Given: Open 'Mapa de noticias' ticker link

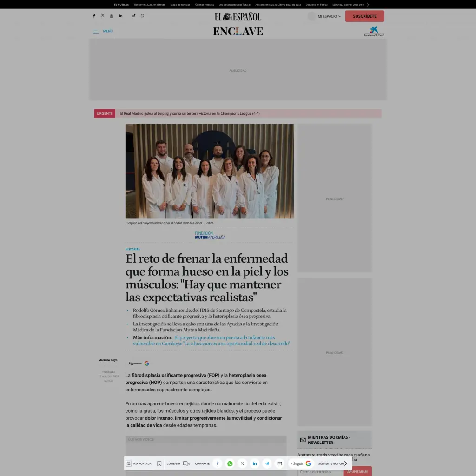Looking at the screenshot, I should (x=180, y=5).
